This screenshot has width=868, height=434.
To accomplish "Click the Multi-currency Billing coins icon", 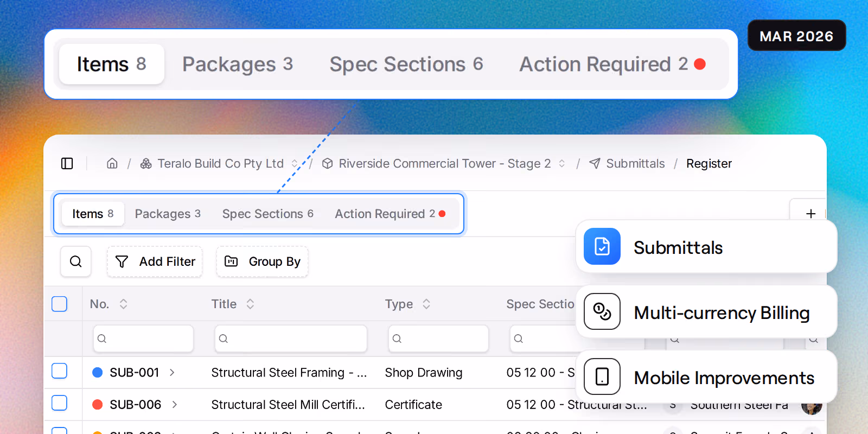I will [602, 311].
